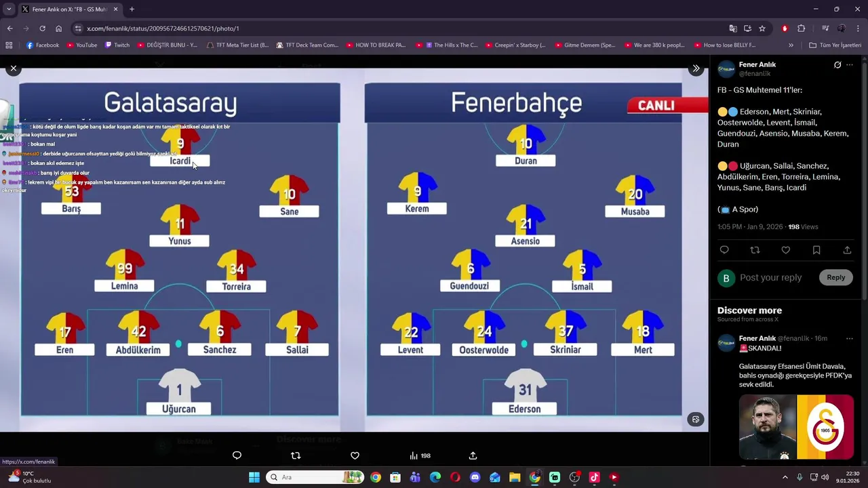Click the repost icon below the photo
This screenshot has width=868, height=488.
[296, 455]
